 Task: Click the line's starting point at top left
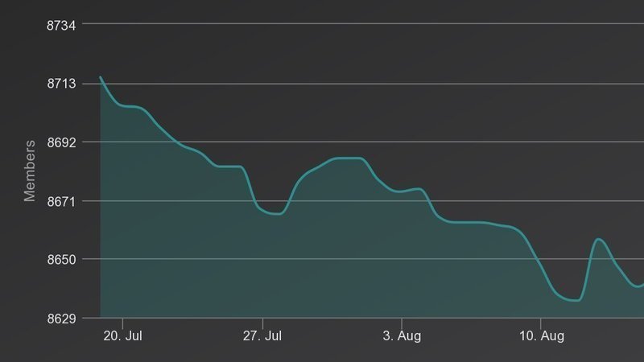click(101, 77)
